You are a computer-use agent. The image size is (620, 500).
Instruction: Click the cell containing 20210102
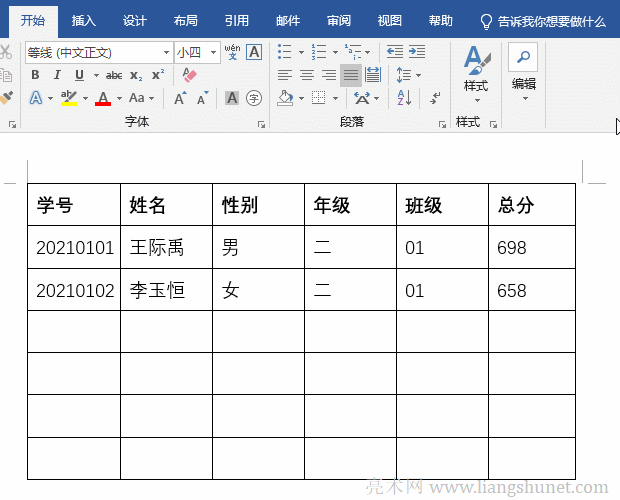(x=74, y=290)
